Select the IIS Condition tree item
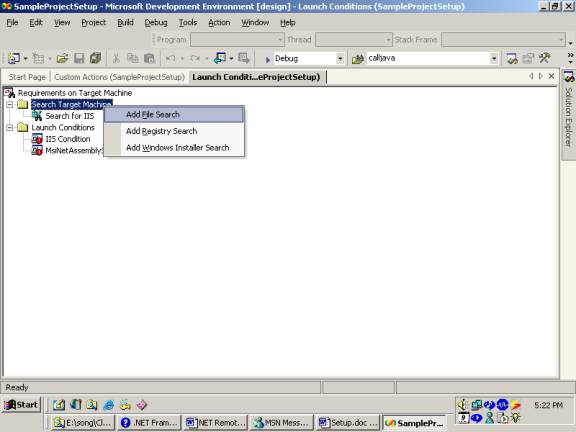Screen dimensions: 576x432 (x=68, y=139)
